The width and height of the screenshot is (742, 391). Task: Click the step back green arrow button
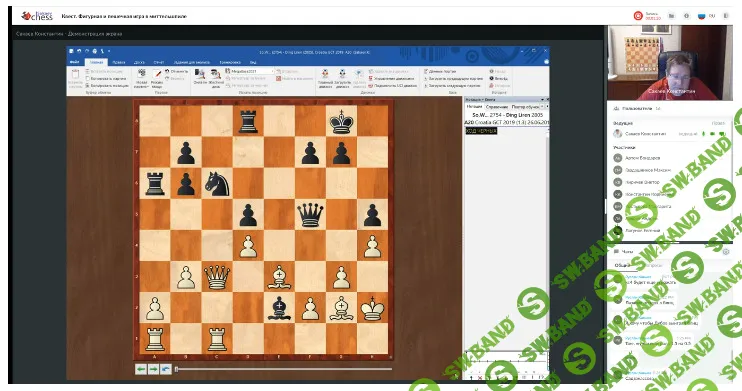point(141,369)
